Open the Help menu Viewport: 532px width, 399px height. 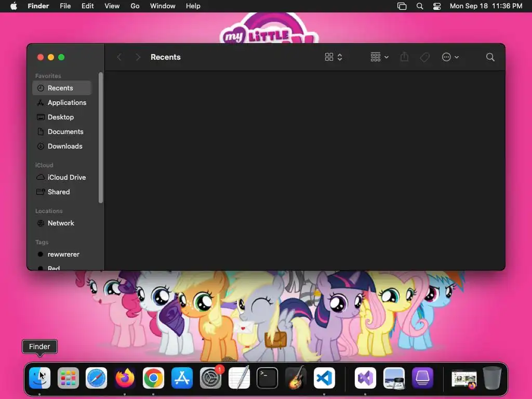click(x=193, y=6)
